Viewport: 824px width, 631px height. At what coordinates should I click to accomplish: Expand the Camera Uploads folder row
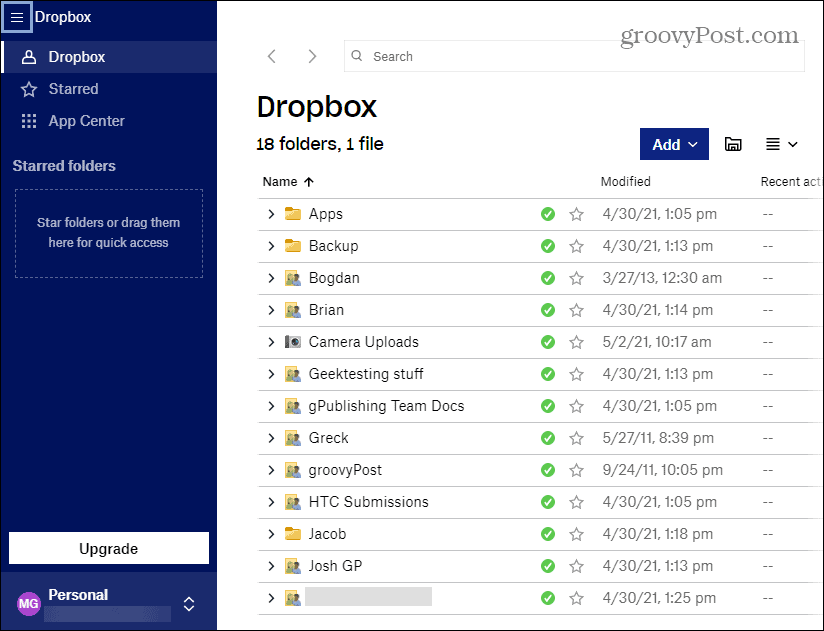click(271, 342)
